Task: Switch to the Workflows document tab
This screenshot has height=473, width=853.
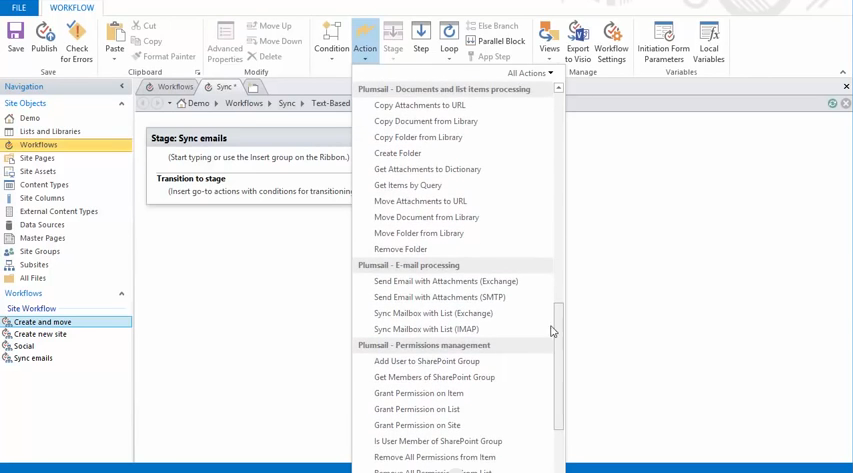Action: [x=169, y=87]
